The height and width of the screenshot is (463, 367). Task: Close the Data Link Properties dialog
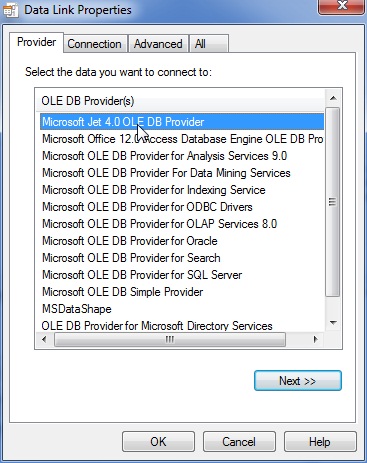[341, 6]
